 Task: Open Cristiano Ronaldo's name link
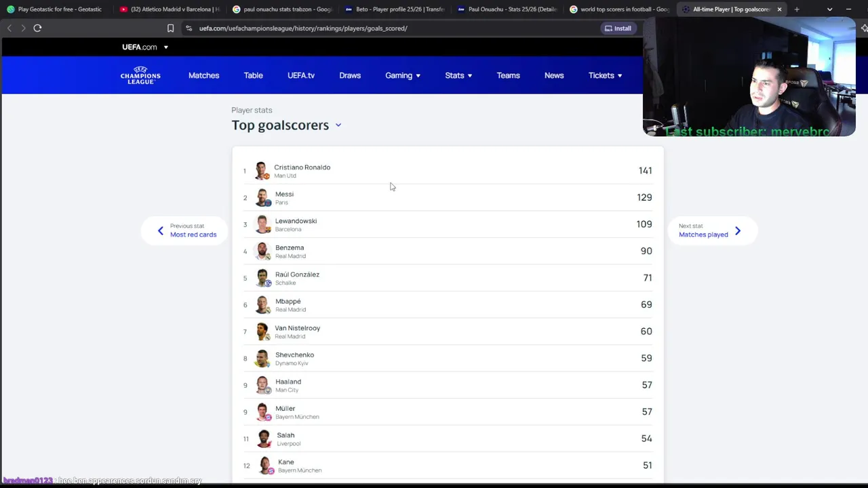(x=302, y=167)
